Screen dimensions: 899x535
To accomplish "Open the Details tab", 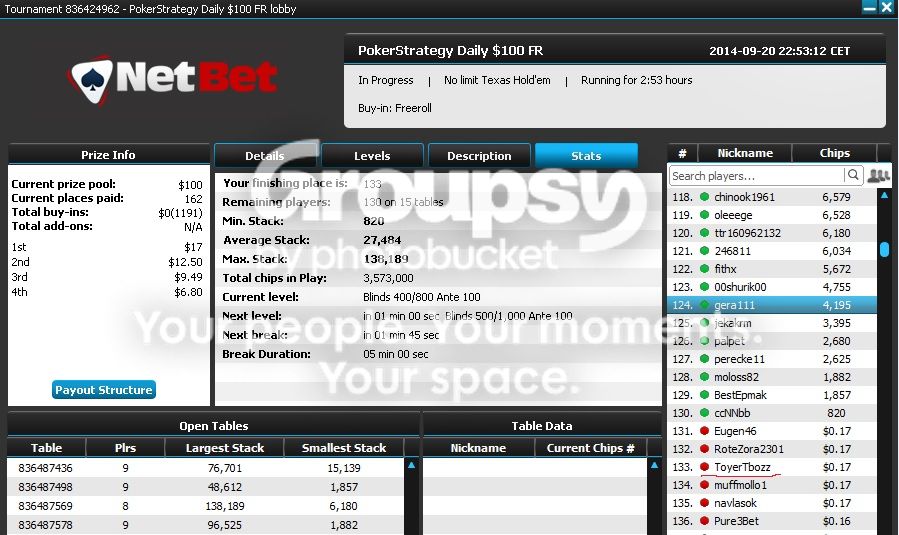I will click(265, 156).
